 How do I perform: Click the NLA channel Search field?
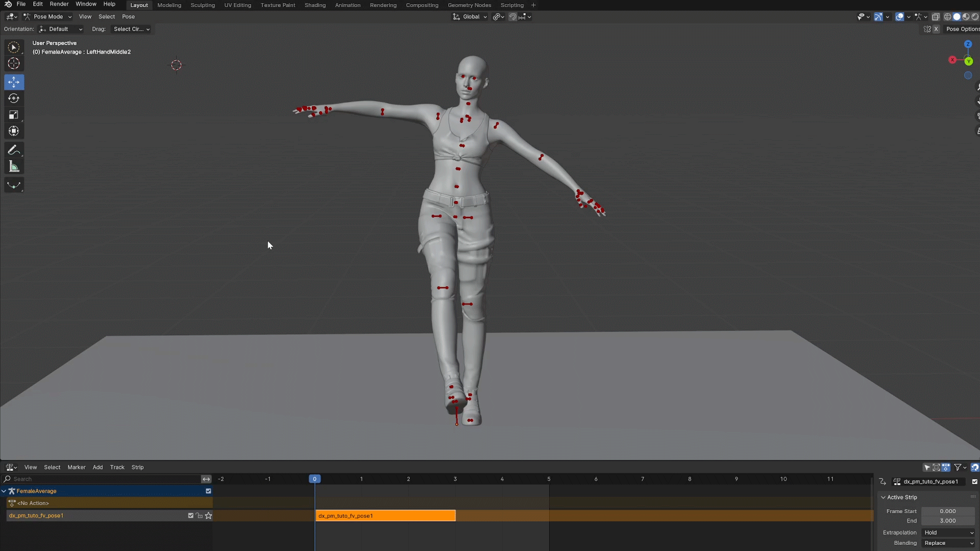(102, 479)
